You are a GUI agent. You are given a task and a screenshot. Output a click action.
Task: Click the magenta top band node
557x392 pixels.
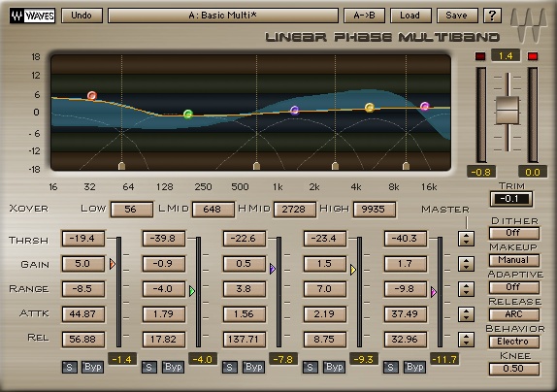pos(425,106)
